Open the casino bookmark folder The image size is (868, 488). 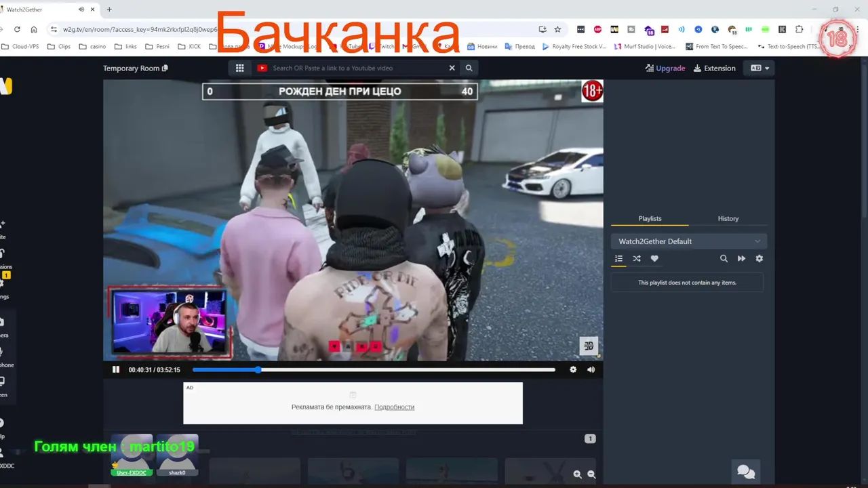tap(92, 47)
